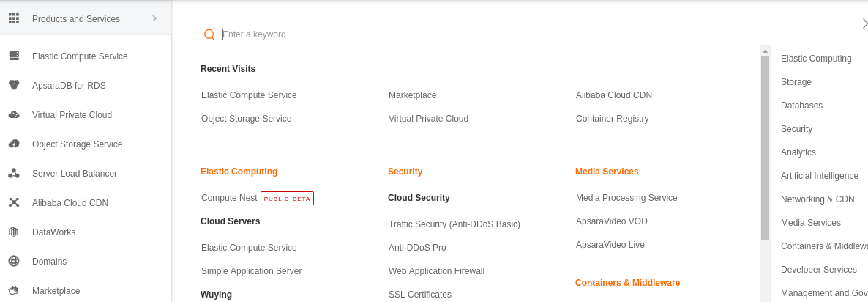Click the Alibaba Cloud CDN sidebar icon
This screenshot has height=302, width=868.
point(14,203)
